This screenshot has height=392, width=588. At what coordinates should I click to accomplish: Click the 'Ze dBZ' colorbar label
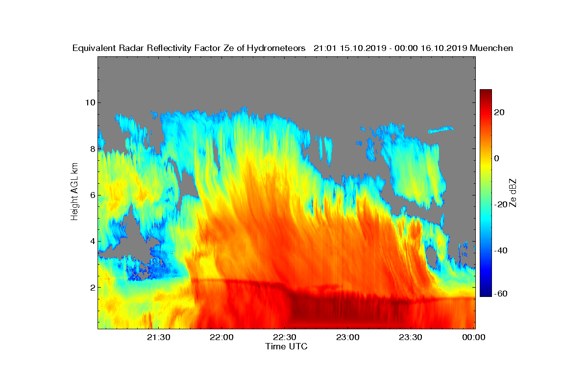click(513, 193)
